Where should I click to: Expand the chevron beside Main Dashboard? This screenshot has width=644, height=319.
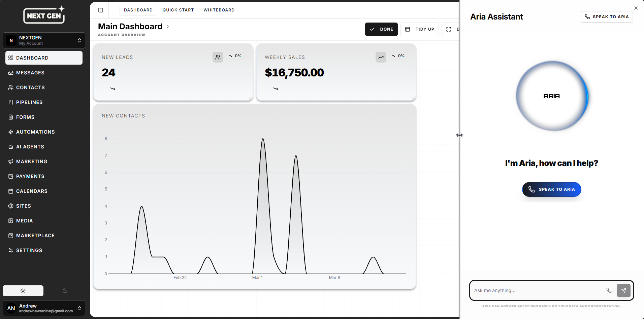(x=168, y=27)
